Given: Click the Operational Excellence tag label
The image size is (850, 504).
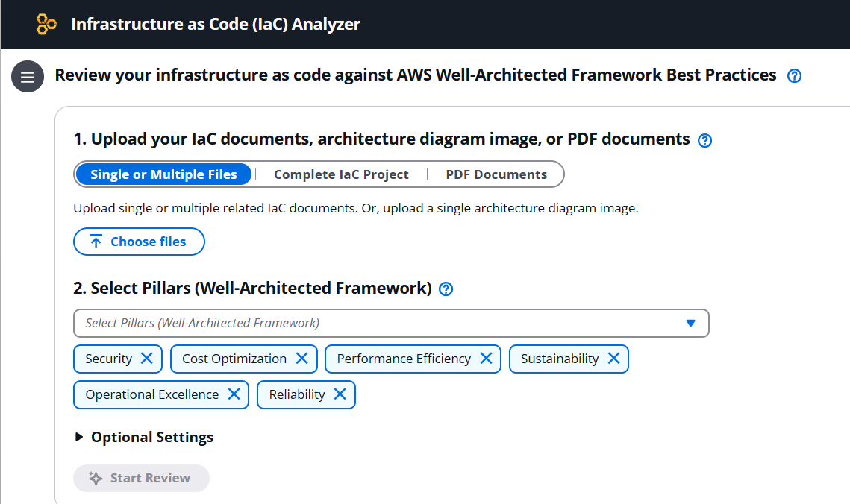Looking at the screenshot, I should point(151,394).
